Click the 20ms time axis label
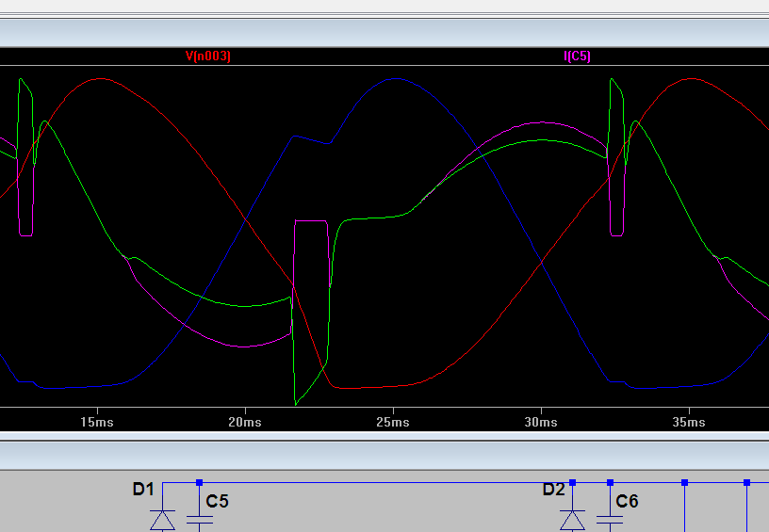Image resolution: width=769 pixels, height=532 pixels. point(245,422)
